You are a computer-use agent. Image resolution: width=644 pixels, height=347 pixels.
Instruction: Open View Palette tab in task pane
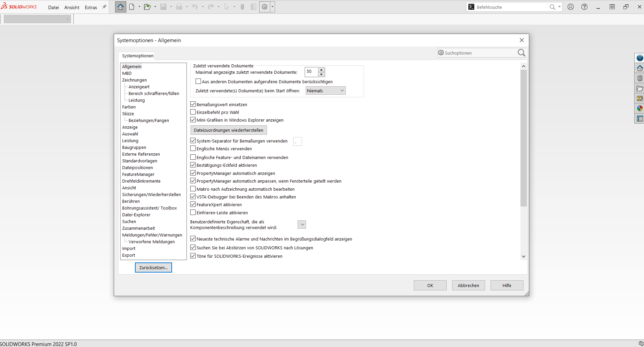[640, 98]
